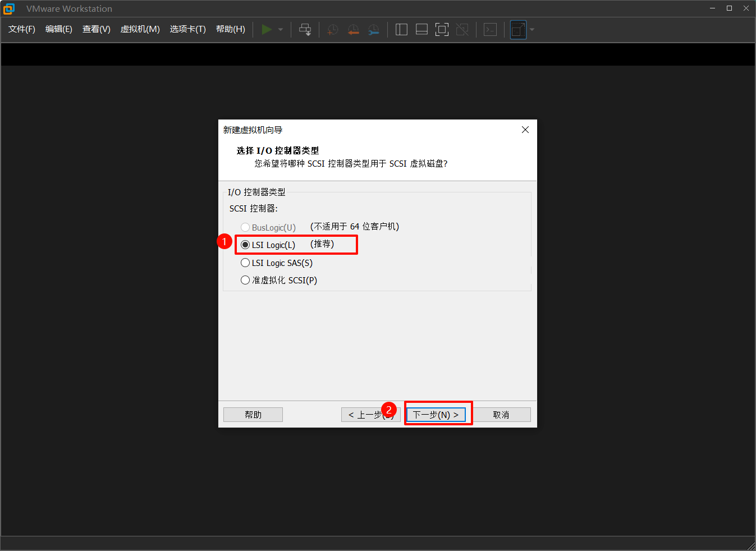Enter full screen mode via toolbar icon
The width and height of the screenshot is (756, 551).
pos(442,29)
